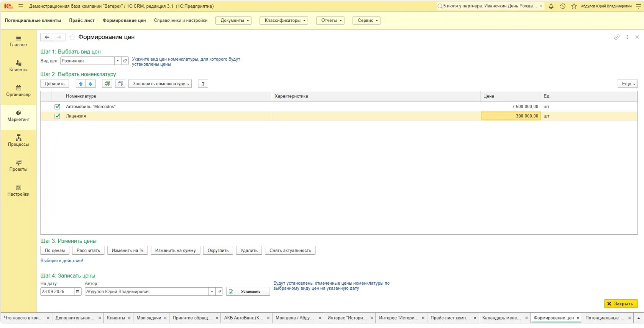Open the Документы dropdown menu
This screenshot has width=644, height=328.
tap(233, 20)
